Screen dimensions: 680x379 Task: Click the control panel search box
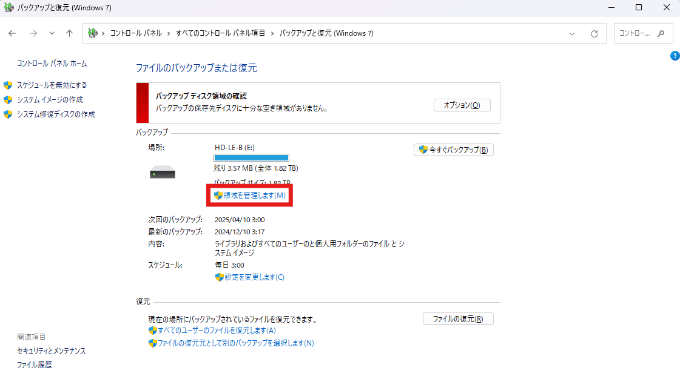pyautogui.click(x=644, y=33)
